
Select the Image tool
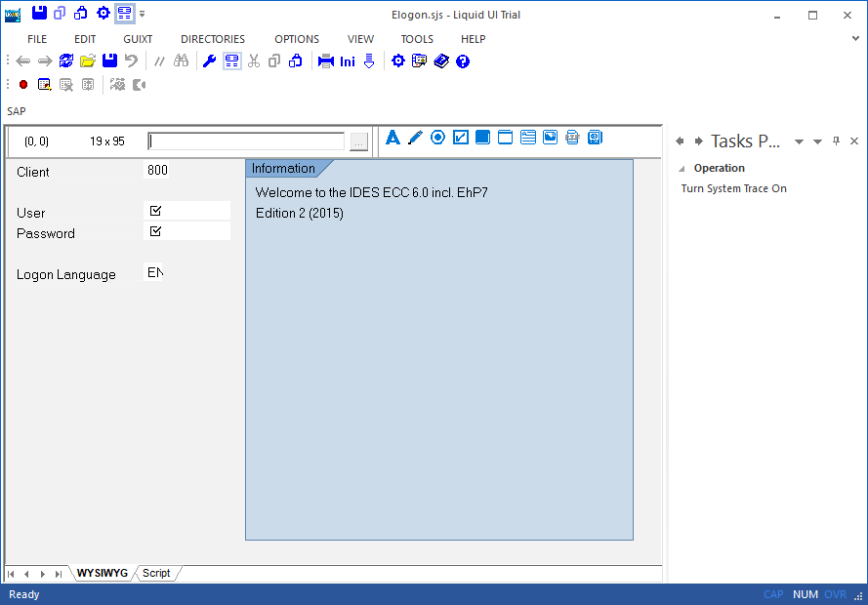(551, 138)
